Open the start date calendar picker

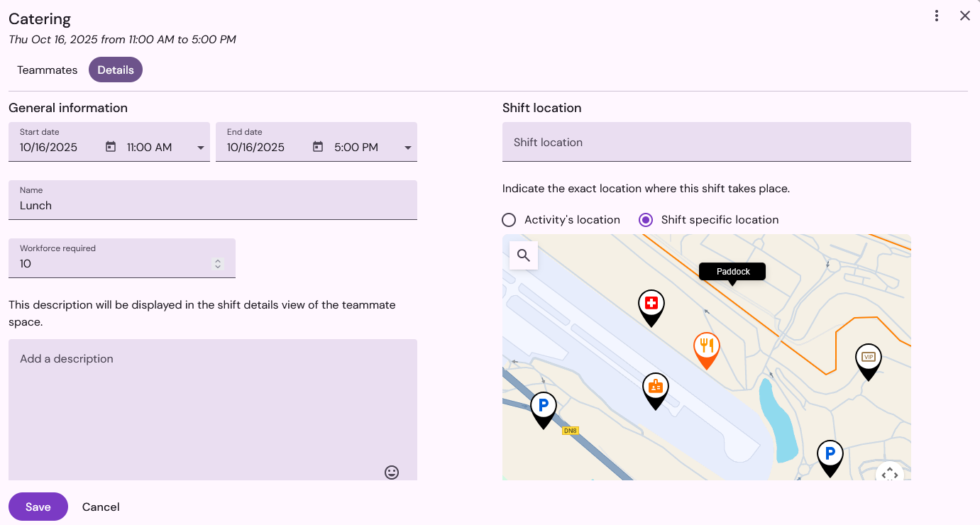111,147
